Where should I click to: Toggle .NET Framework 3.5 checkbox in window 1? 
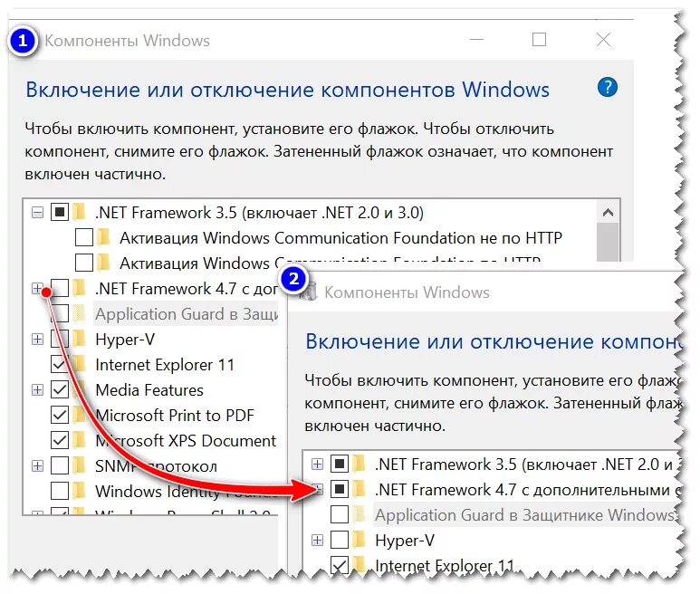point(60,212)
